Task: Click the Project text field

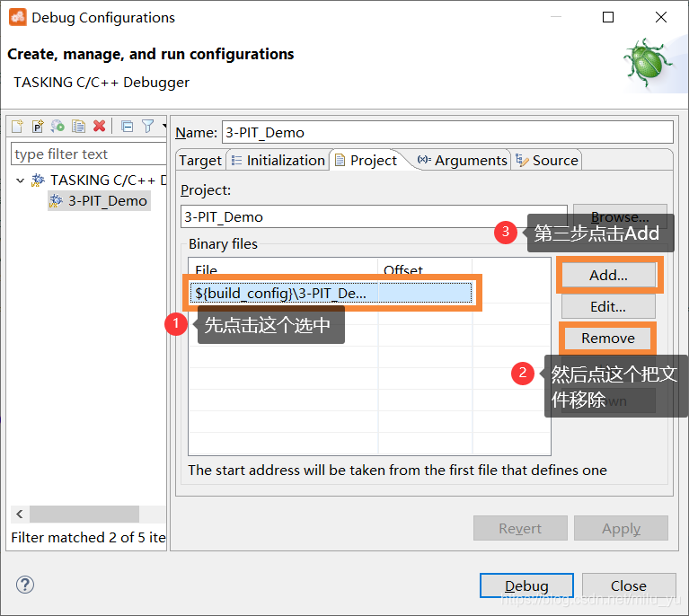Action: pyautogui.click(x=374, y=216)
